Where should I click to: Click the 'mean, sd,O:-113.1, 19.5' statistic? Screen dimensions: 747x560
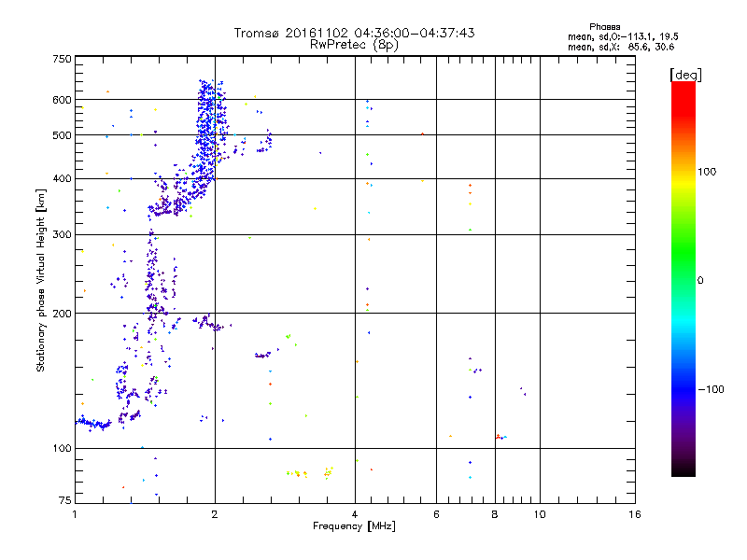623,37
